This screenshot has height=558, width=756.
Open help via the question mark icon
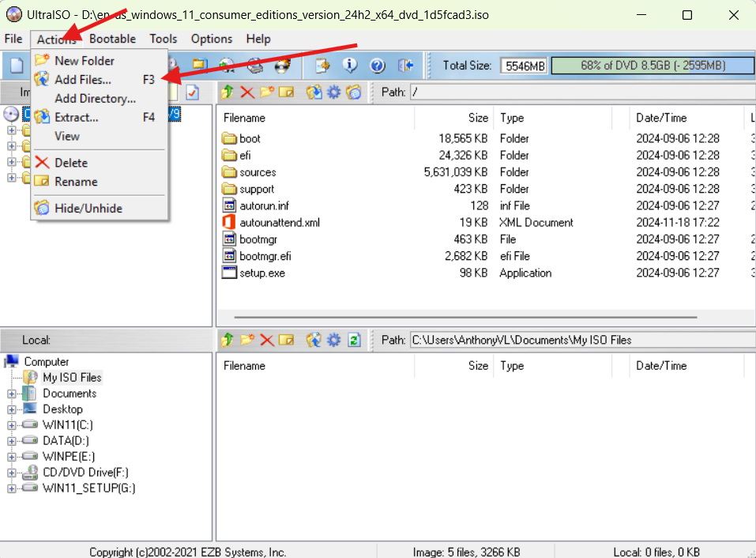(x=378, y=66)
